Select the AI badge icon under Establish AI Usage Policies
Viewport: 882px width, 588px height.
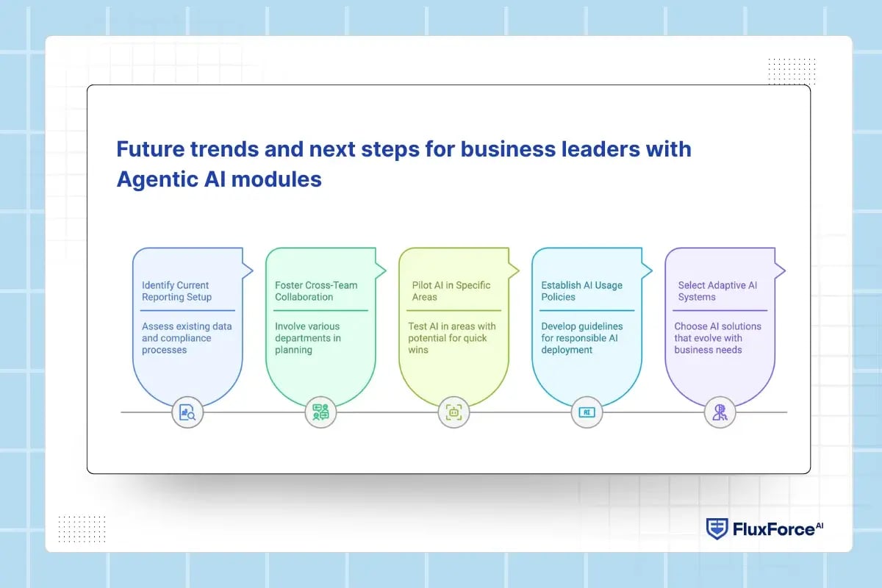point(586,412)
